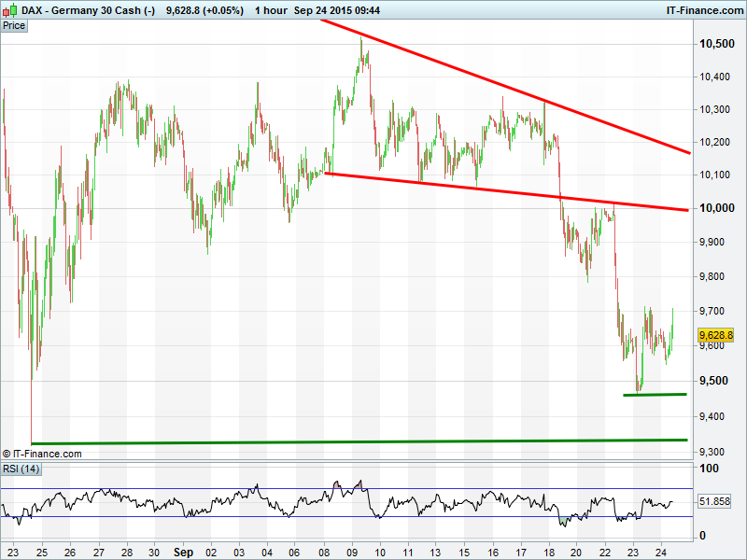Screen dimensions: 747x560
Task: Click the 10,000 level on price axis
Action: point(714,207)
